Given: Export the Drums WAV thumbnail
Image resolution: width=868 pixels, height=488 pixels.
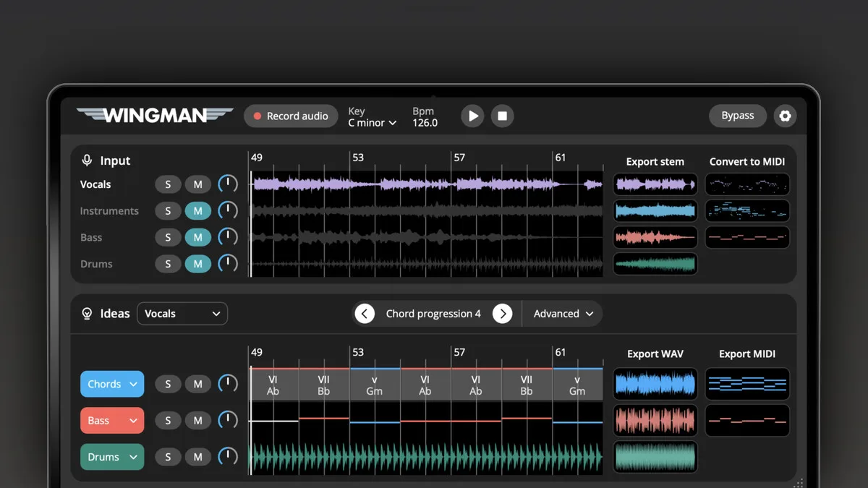Looking at the screenshot, I should [x=655, y=457].
